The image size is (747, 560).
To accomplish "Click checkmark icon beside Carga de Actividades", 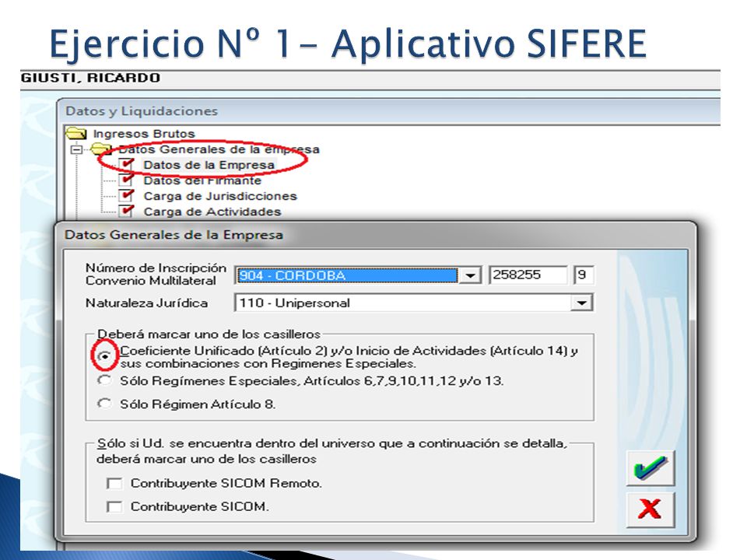I will click(126, 212).
